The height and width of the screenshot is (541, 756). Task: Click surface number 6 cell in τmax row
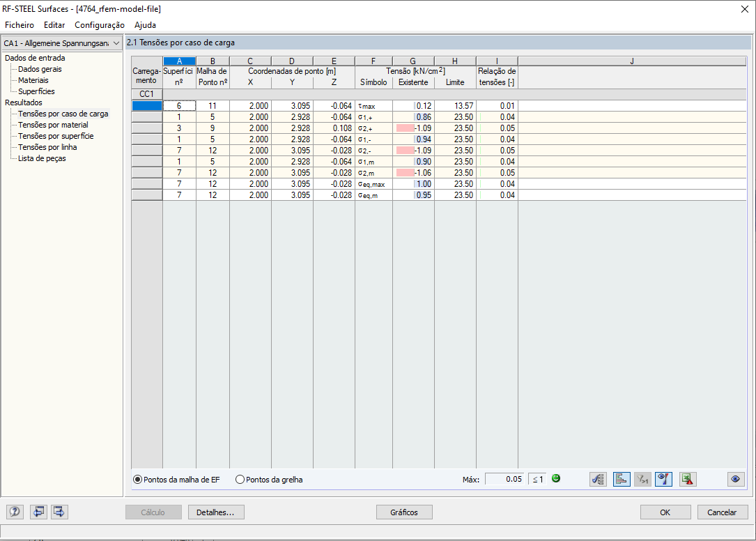tap(179, 106)
